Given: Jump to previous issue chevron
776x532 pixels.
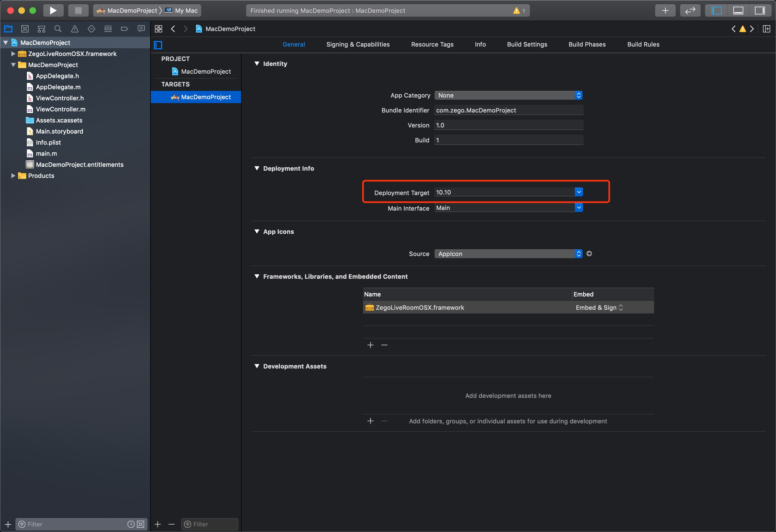Looking at the screenshot, I should click(733, 29).
